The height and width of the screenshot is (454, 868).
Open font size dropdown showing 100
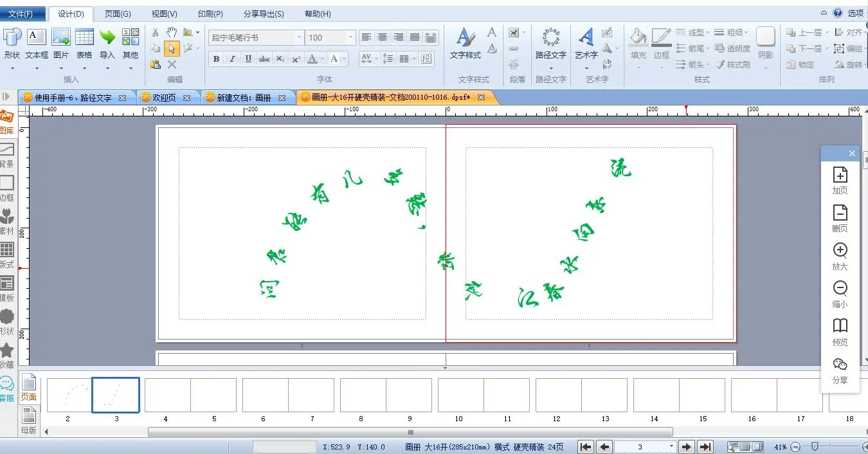pos(350,38)
